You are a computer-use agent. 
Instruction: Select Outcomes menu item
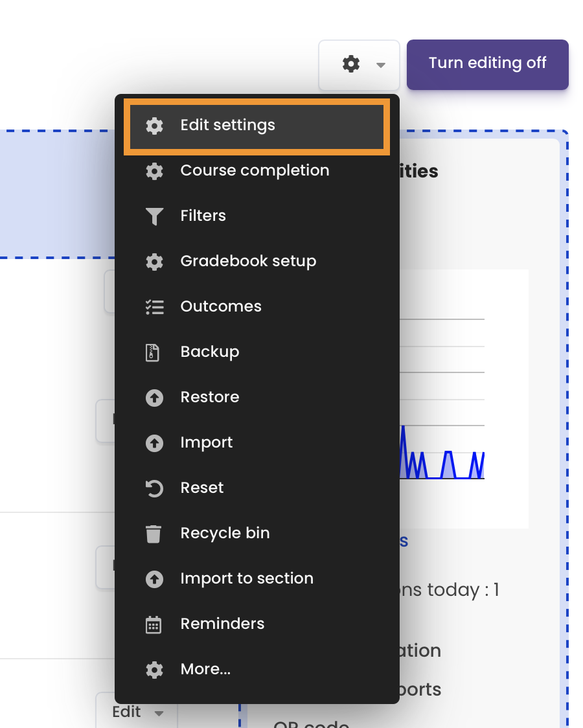[257, 307]
